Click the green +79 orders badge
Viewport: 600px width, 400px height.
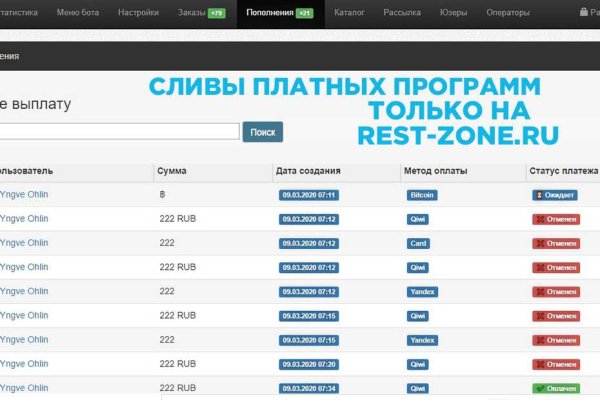pyautogui.click(x=216, y=14)
